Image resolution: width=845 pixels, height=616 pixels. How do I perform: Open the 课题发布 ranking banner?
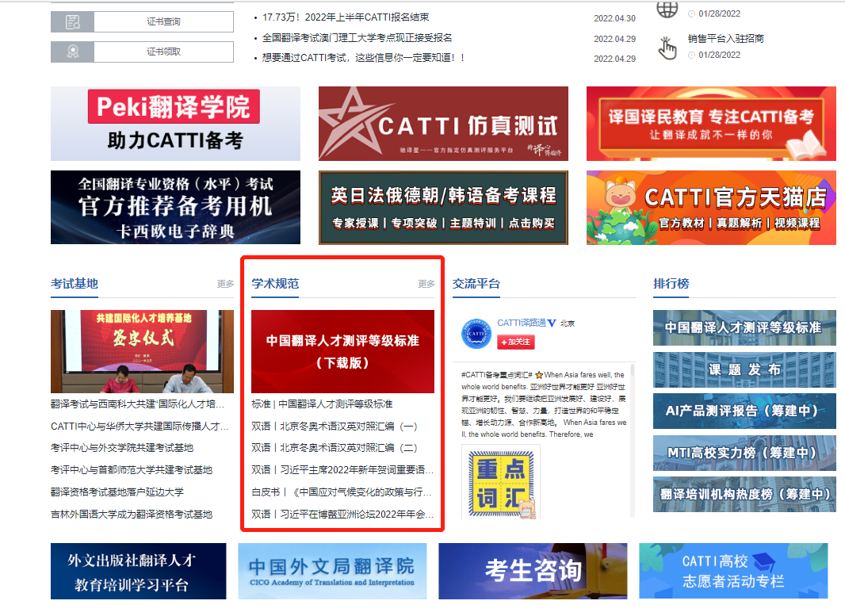745,369
